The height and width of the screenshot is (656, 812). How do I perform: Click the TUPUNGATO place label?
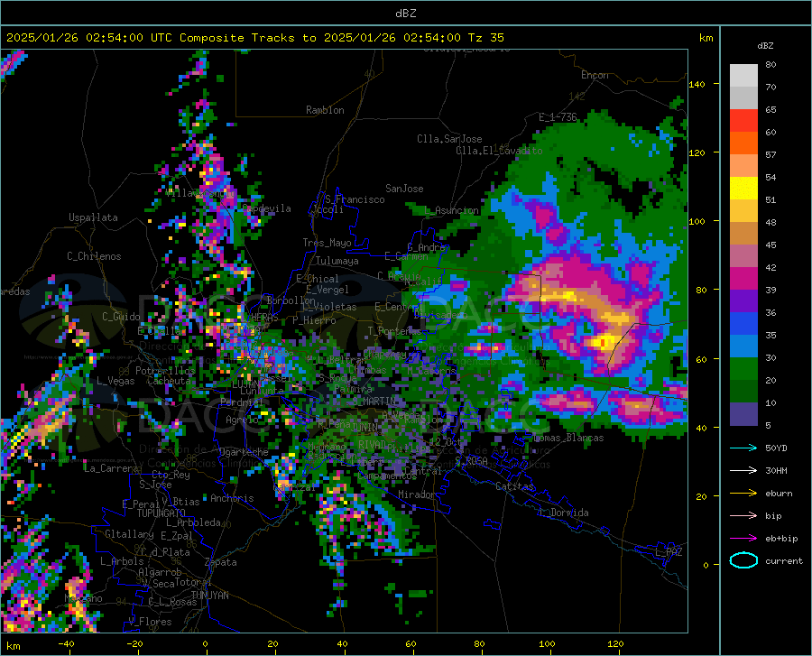tap(161, 513)
